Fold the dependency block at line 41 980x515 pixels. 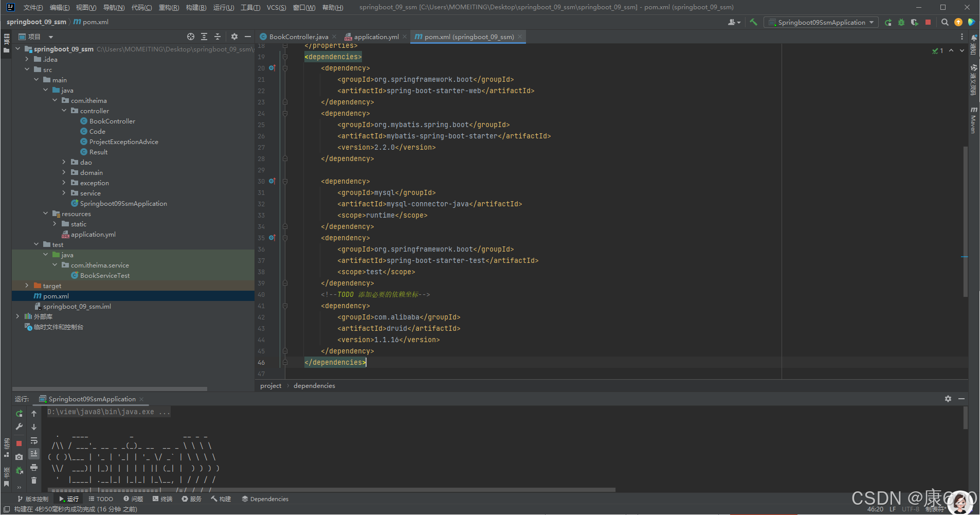285,306
